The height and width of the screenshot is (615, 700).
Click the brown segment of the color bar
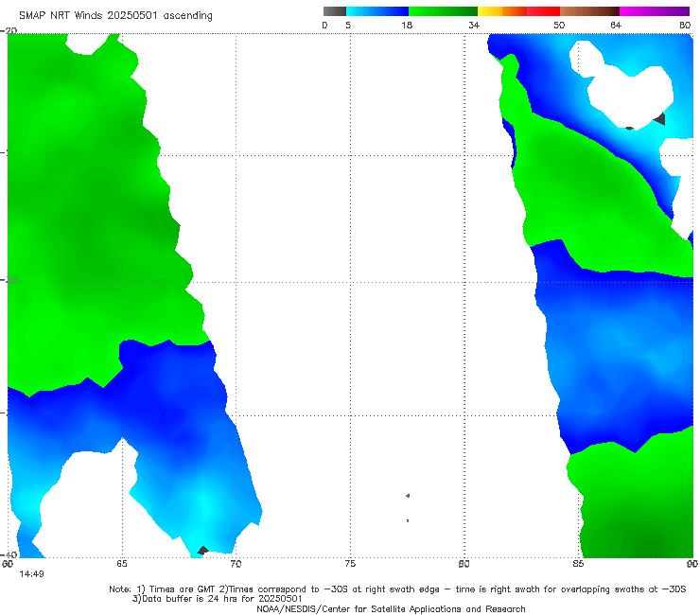click(589, 11)
